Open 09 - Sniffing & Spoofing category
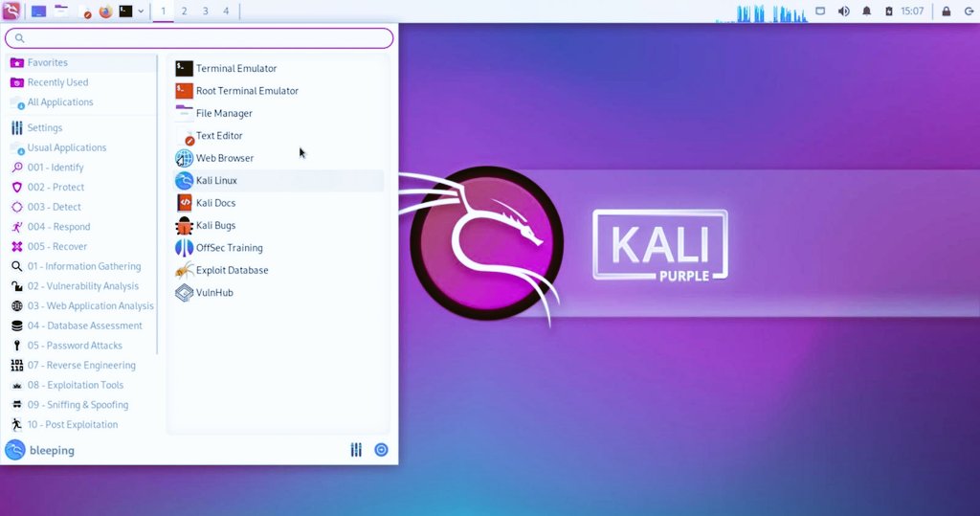Viewport: 980px width, 516px height. tap(81, 405)
